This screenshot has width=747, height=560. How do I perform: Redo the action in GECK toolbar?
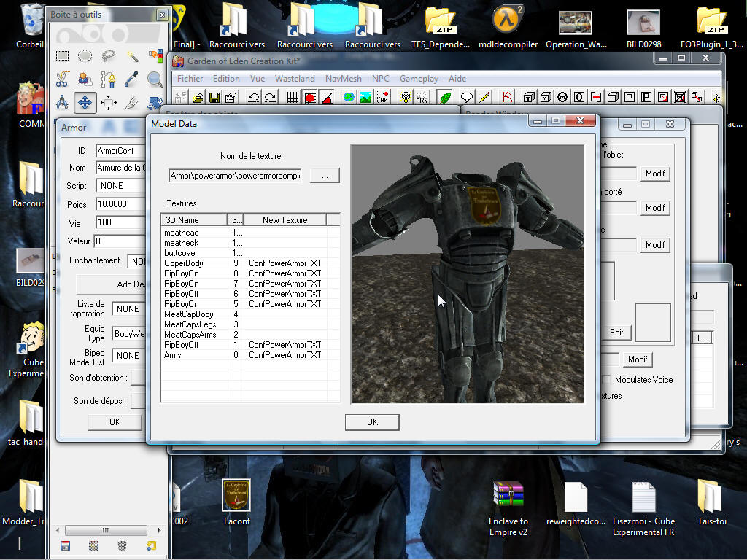pos(270,98)
